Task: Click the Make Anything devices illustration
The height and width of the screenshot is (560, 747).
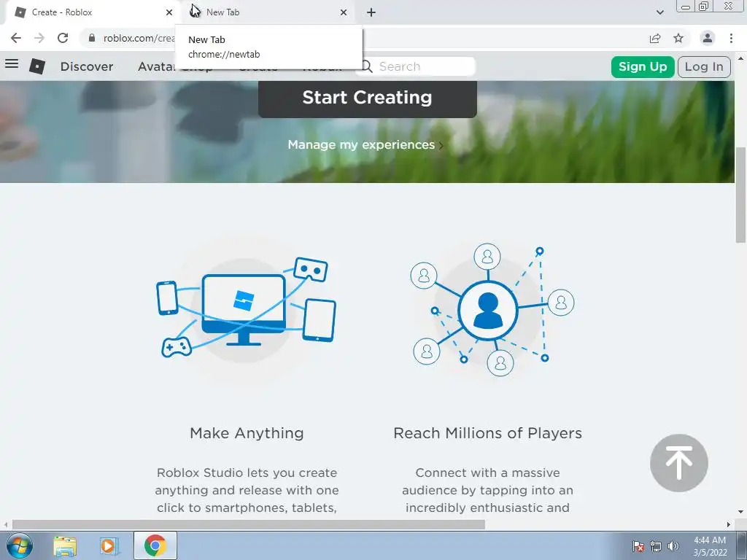Action: point(247,308)
